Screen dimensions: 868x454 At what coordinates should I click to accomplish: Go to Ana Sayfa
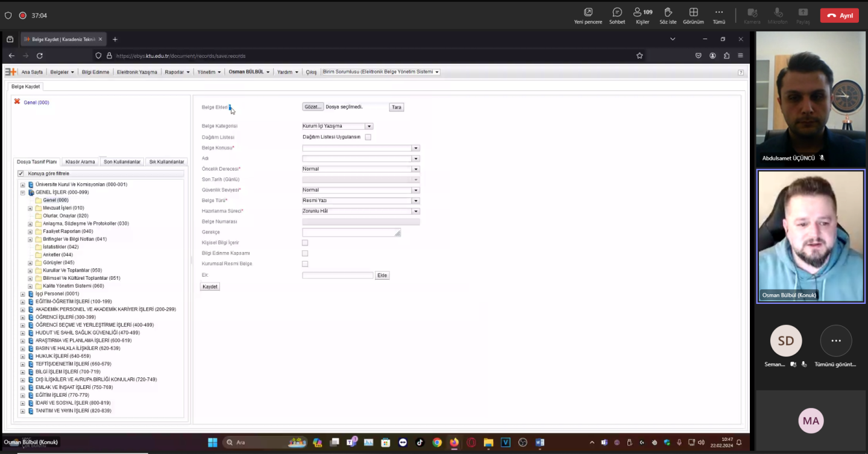tap(32, 72)
